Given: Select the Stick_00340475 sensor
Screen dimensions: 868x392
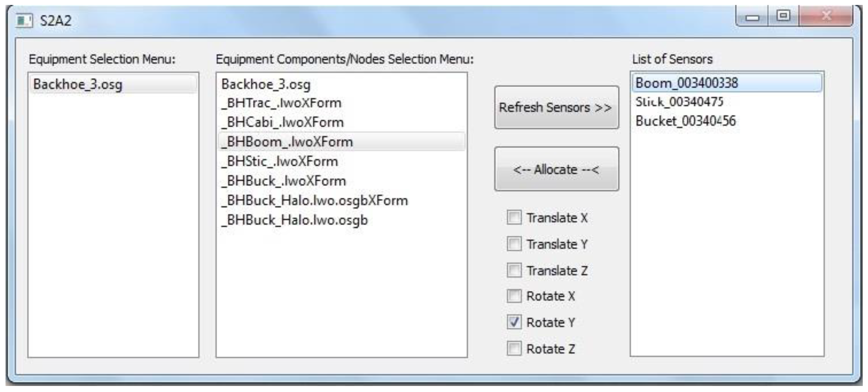Looking at the screenshot, I should pos(679,102).
